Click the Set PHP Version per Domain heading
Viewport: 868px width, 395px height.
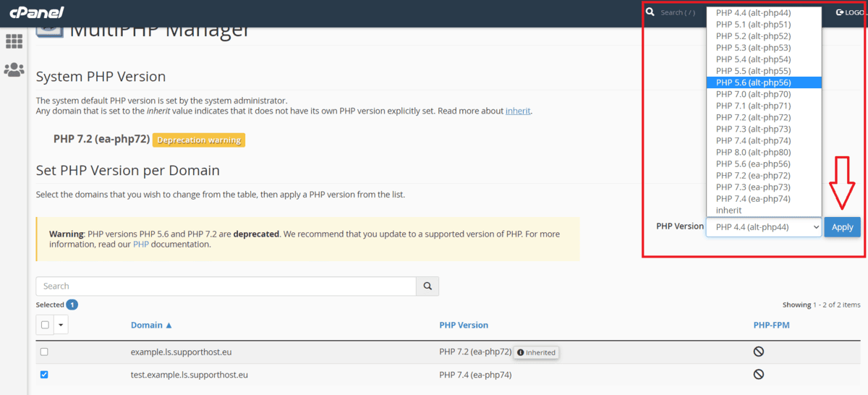[x=128, y=171]
